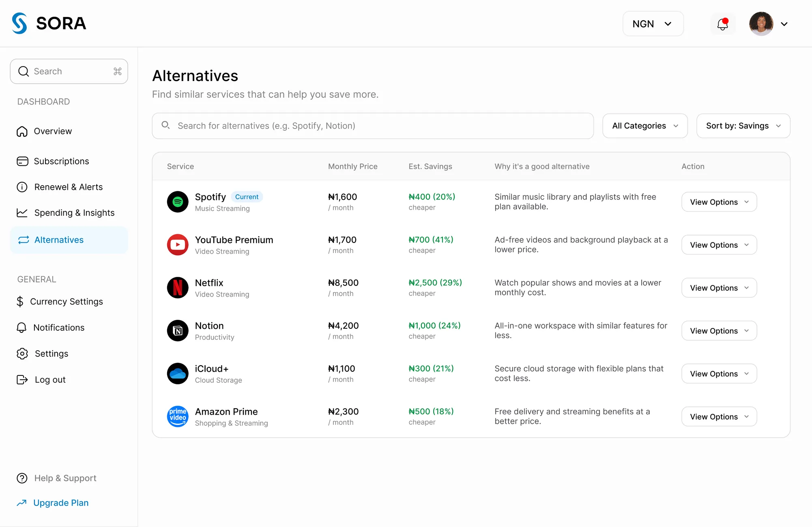The width and height of the screenshot is (812, 527).
Task: Click the Netflix logo icon
Action: 178,288
